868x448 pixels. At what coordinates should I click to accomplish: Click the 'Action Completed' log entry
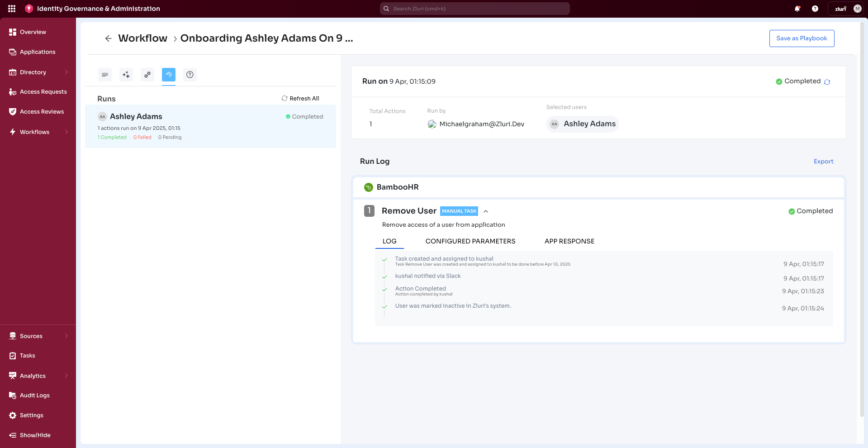click(x=421, y=289)
